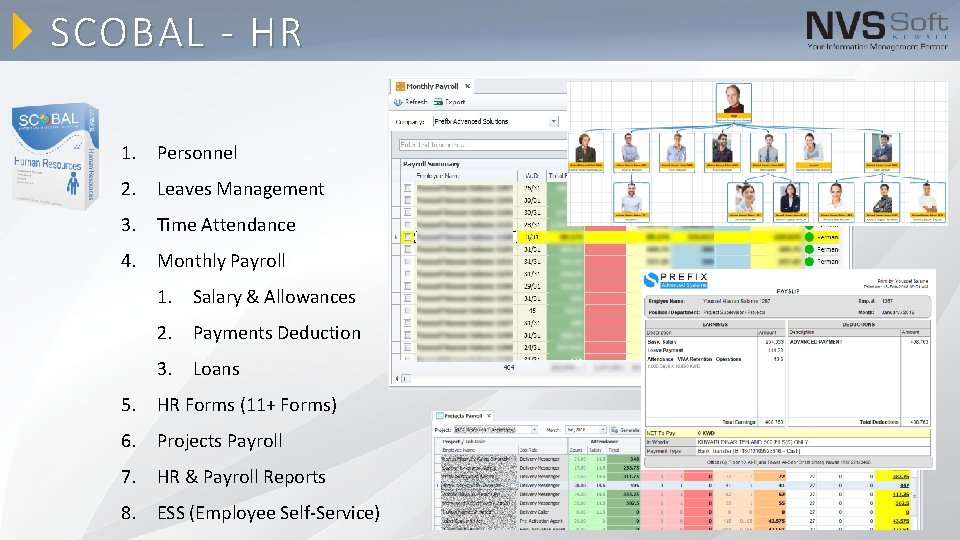
Task: Click the 'ADVANCED PAYMENT' deduction line
Action: coord(816,342)
